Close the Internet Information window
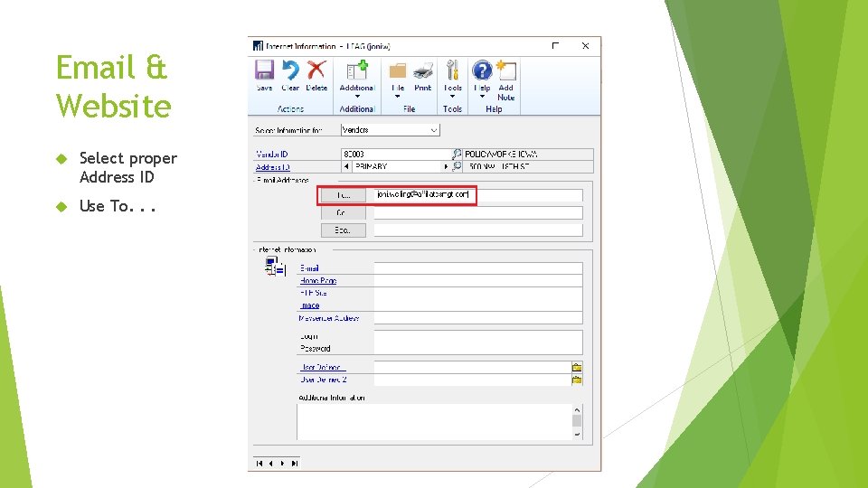Viewport: 868px width, 488px height. tap(585, 46)
